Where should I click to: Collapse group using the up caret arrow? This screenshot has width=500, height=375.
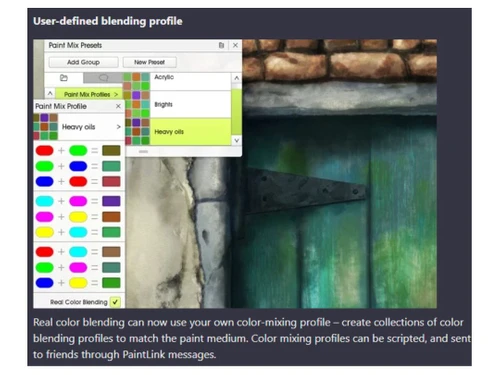click(50, 94)
